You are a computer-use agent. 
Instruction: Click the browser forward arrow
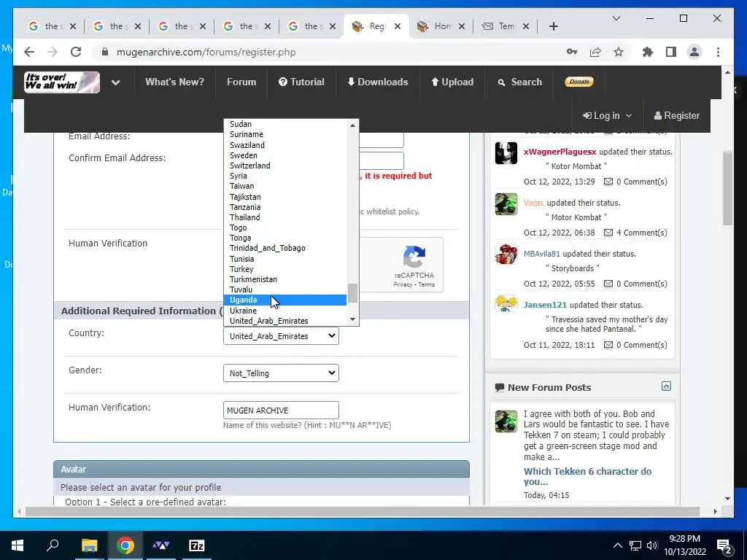(x=53, y=52)
